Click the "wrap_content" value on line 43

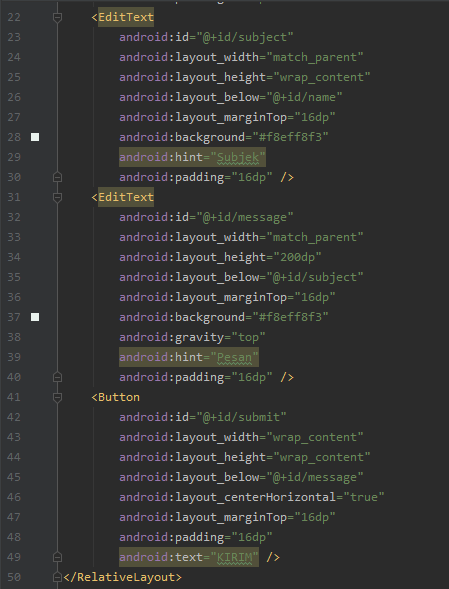315,437
